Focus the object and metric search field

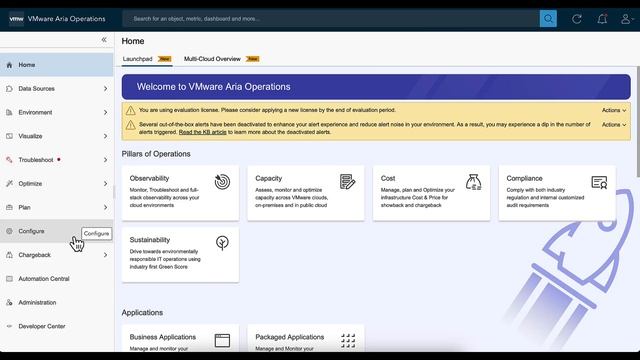pyautogui.click(x=331, y=19)
